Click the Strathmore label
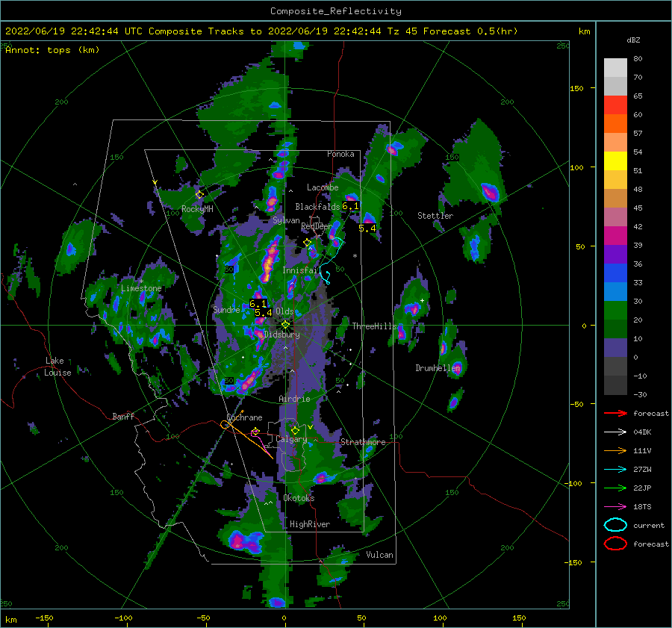This screenshot has width=672, height=628. [363, 441]
